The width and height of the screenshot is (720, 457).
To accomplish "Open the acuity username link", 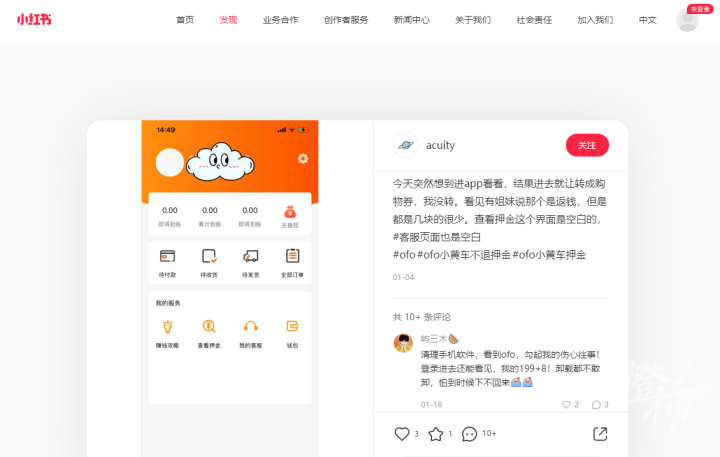I will (x=440, y=145).
